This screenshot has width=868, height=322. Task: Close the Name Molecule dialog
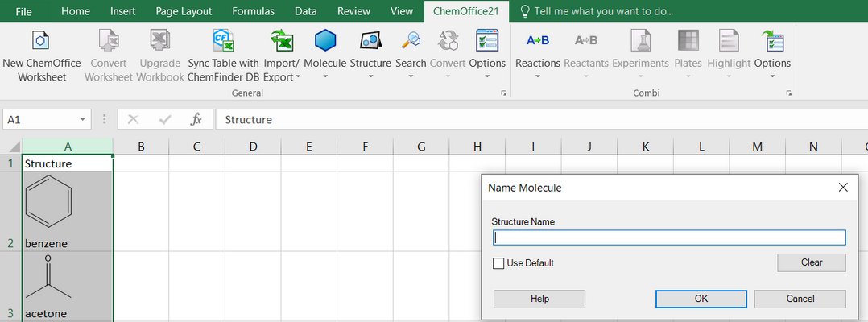click(843, 188)
